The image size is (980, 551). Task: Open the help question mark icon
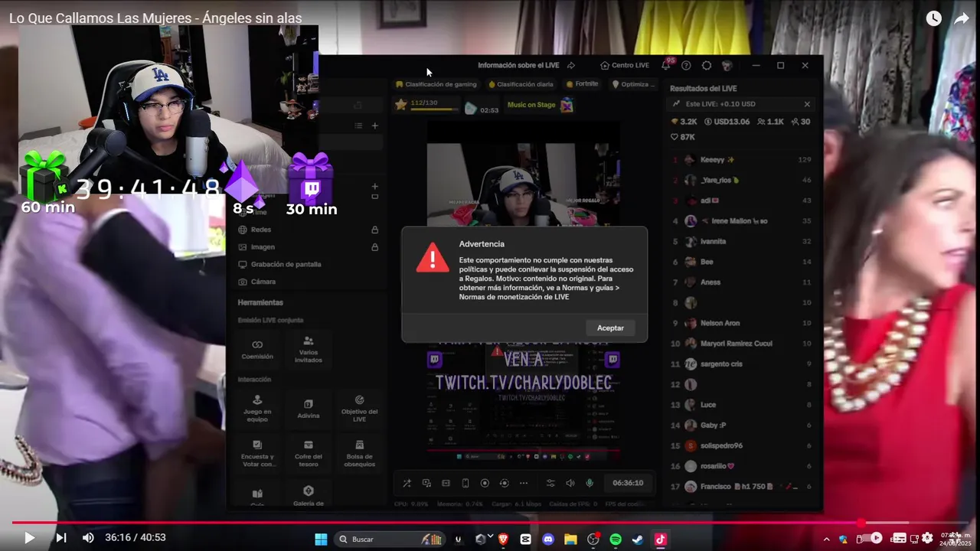pos(686,66)
